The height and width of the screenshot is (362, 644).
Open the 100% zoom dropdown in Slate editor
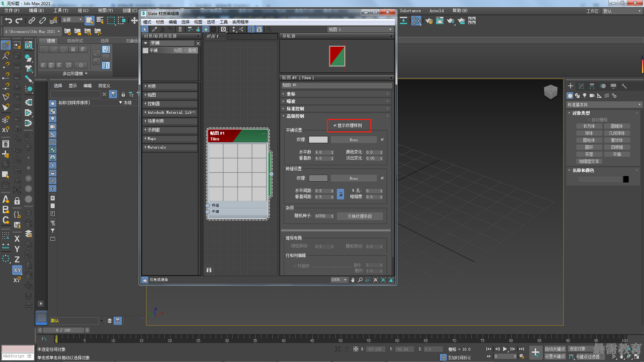[x=339, y=280]
